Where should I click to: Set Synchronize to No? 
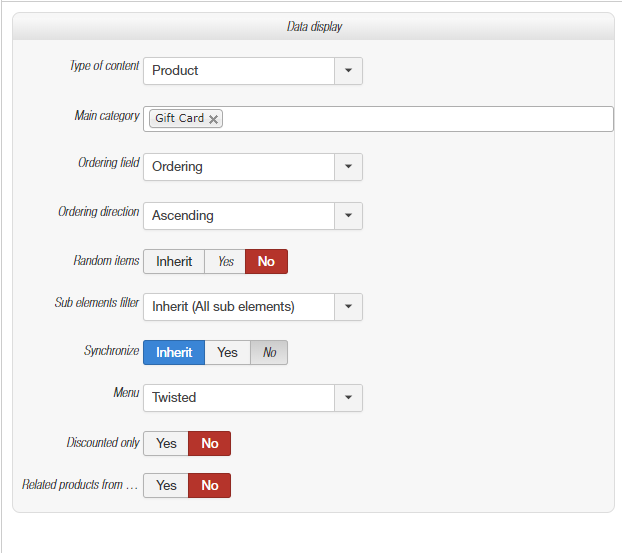(x=269, y=353)
